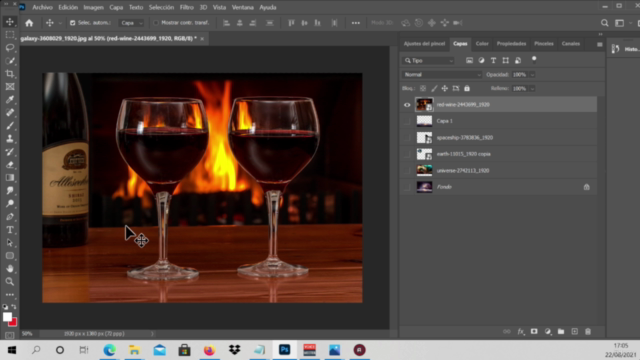Select the Horizontal Type tool

pos(10,230)
